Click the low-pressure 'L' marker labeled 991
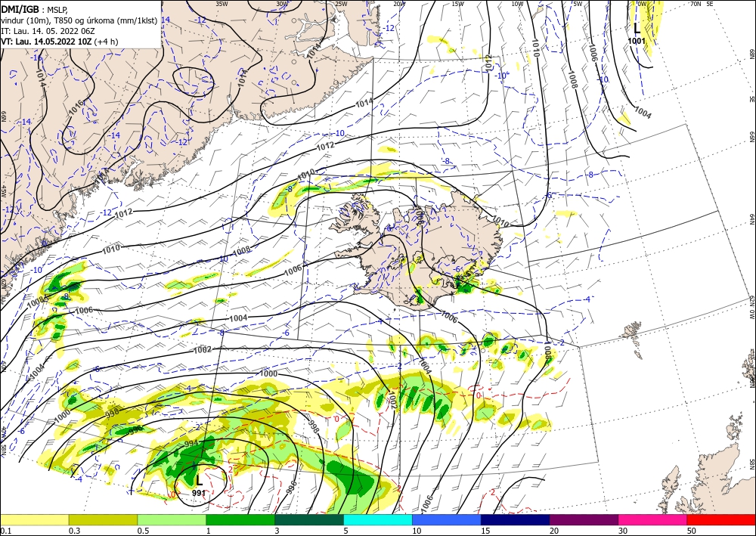This screenshot has width=756, height=536. (199, 480)
